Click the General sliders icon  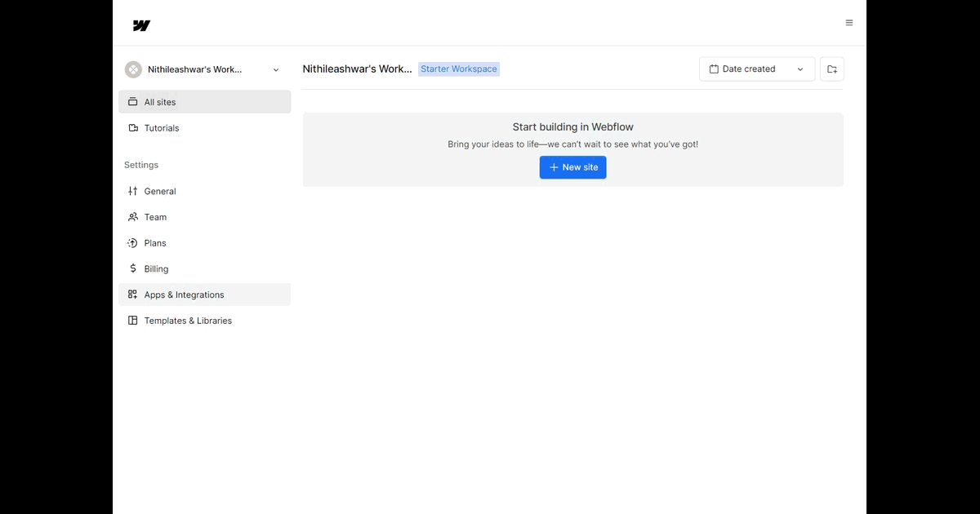click(133, 191)
